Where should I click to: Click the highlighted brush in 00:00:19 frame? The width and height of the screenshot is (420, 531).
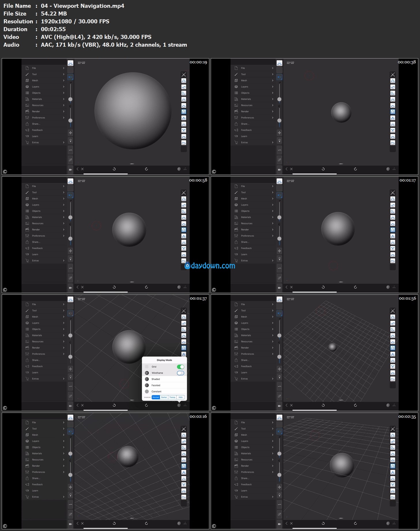184,112
